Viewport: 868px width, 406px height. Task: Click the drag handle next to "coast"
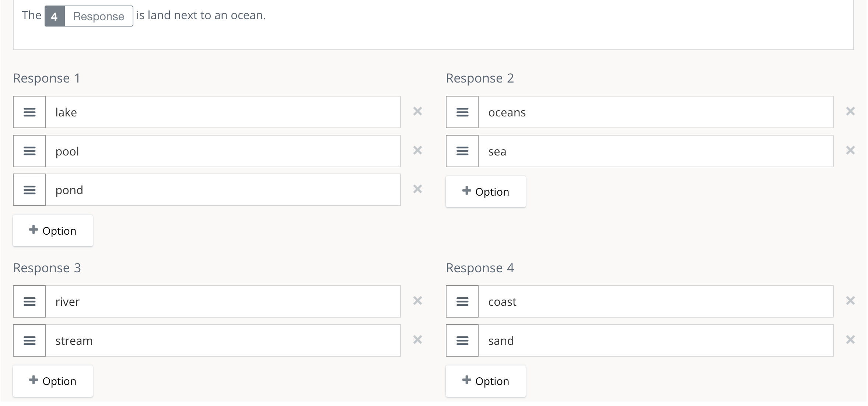click(x=462, y=301)
